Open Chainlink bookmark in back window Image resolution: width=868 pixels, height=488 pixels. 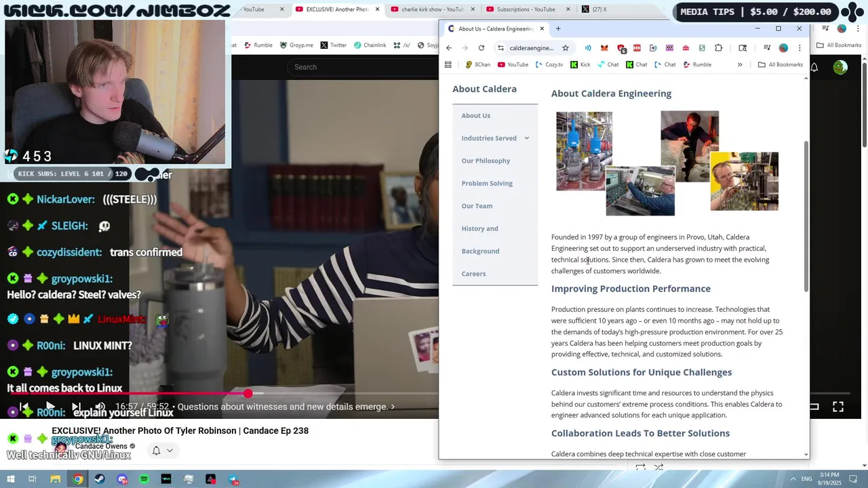(x=370, y=45)
